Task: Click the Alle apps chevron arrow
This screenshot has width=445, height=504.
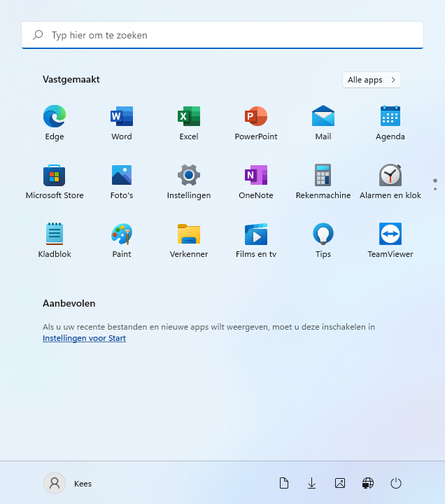Action: click(x=393, y=80)
